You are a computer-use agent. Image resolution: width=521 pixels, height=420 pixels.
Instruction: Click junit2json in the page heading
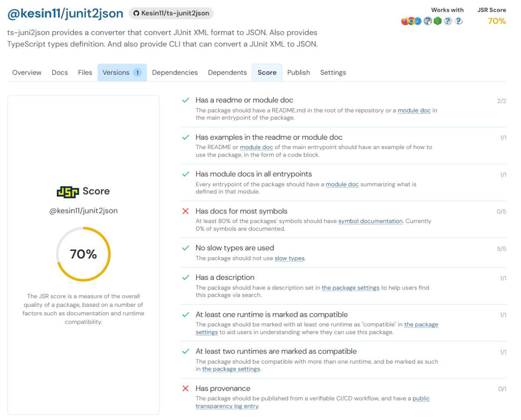click(93, 13)
